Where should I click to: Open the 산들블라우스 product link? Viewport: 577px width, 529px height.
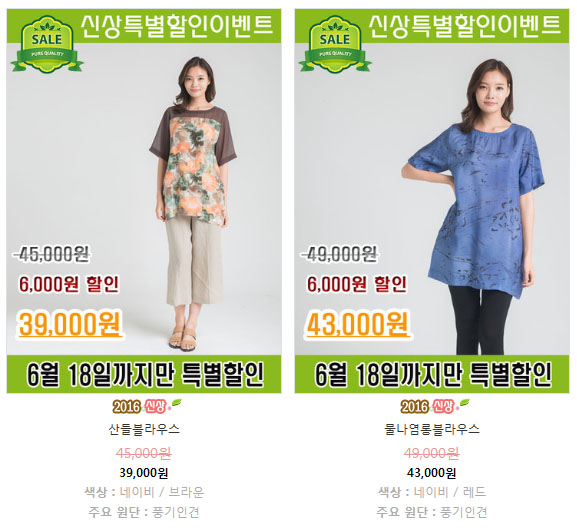144,429
